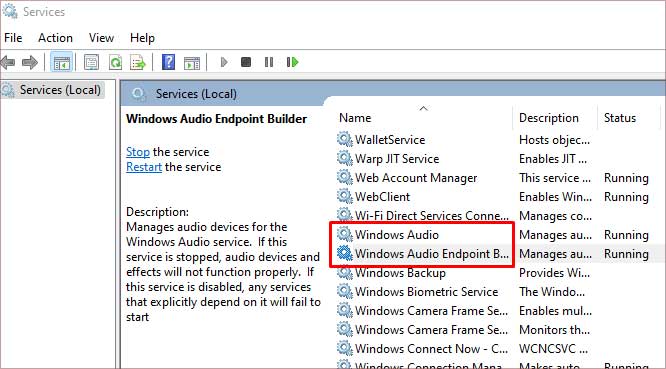Click the Services title bar gear icon
The width and height of the screenshot is (666, 369).
point(10,11)
